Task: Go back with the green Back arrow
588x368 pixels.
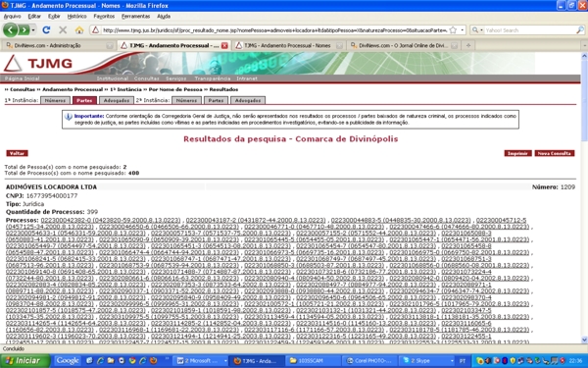Action: (x=11, y=30)
